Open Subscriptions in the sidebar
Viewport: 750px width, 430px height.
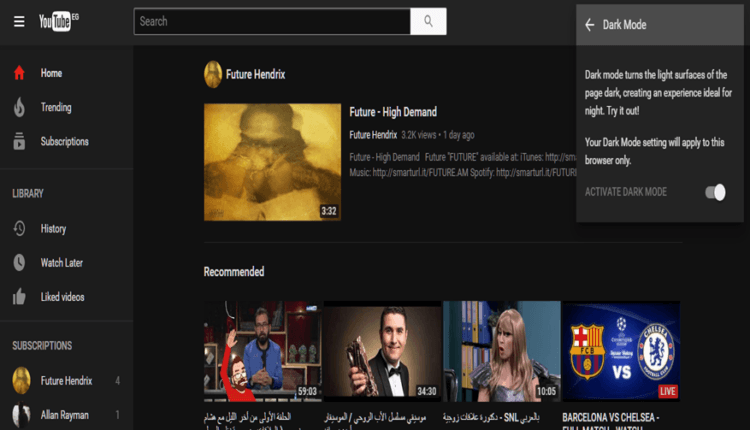tap(66, 142)
